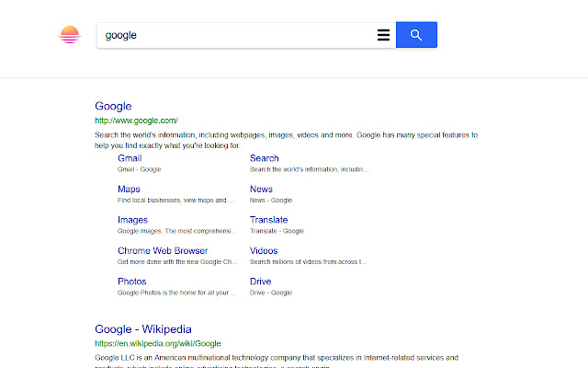Open the Search sitelink
The width and height of the screenshot is (588, 368).
tap(265, 158)
